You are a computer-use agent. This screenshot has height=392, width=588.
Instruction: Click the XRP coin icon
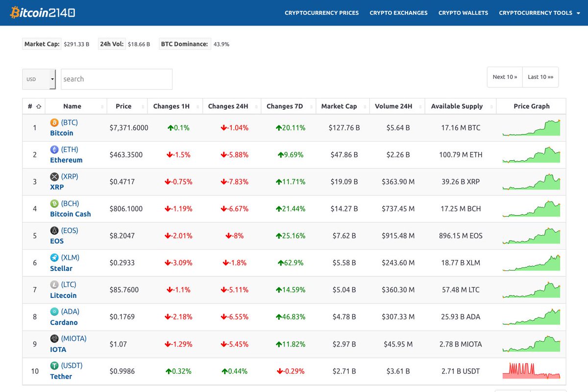click(x=54, y=176)
